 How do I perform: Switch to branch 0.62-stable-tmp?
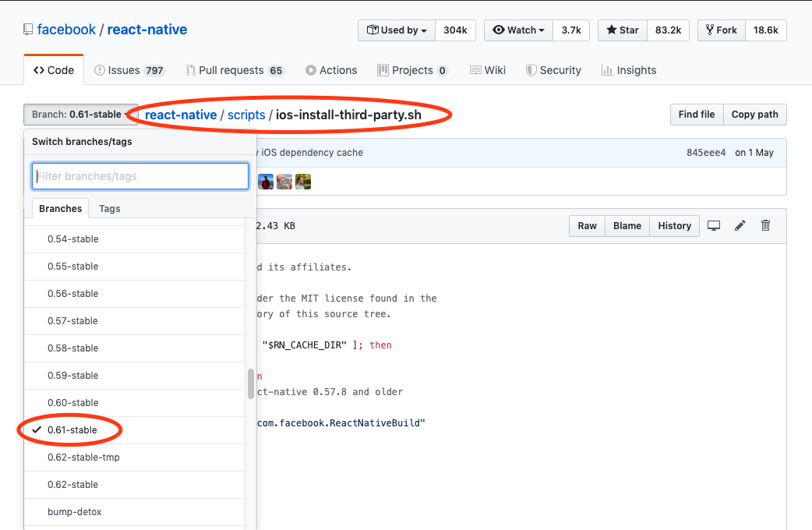[x=135, y=458]
